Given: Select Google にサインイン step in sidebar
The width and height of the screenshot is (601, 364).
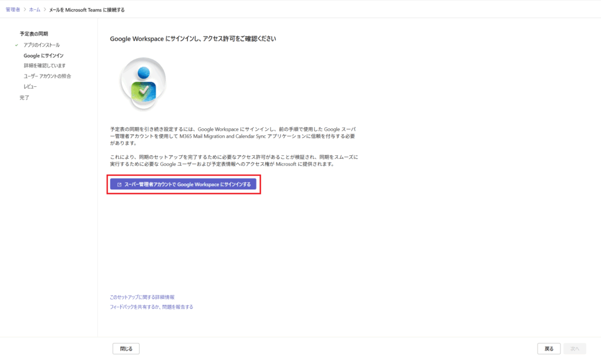Looking at the screenshot, I should pyautogui.click(x=43, y=56).
